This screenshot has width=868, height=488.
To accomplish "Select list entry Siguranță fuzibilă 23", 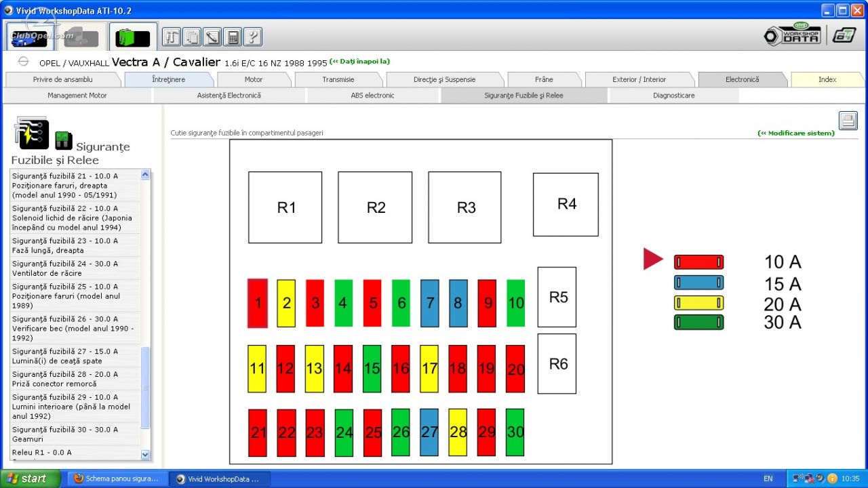I will pos(75,245).
